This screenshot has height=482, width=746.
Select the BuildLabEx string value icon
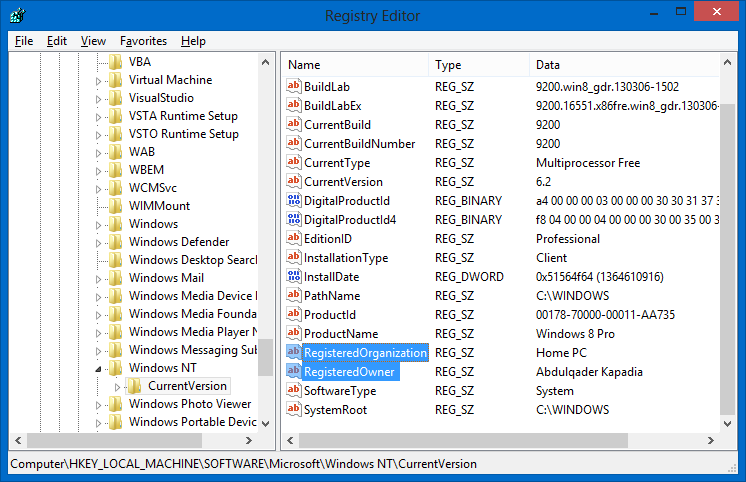[294, 105]
